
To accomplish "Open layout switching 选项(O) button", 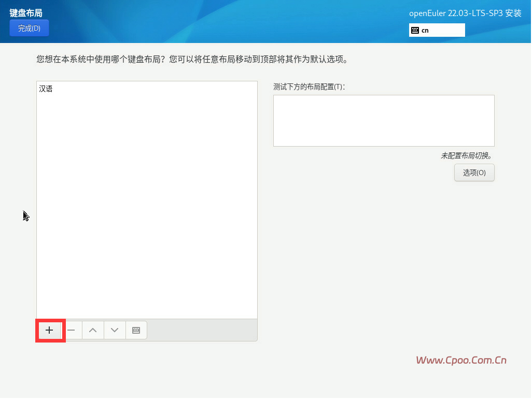I will click(474, 173).
